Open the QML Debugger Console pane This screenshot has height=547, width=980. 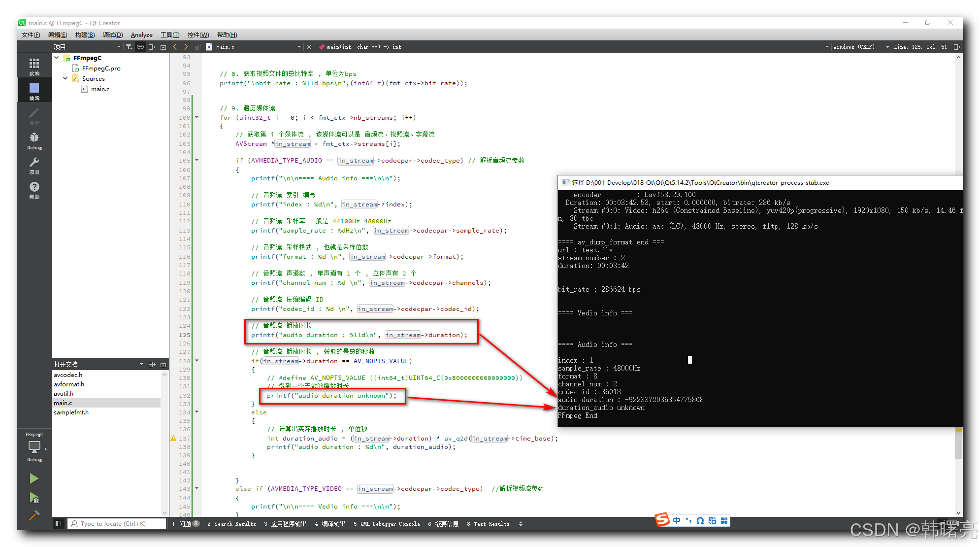click(387, 524)
